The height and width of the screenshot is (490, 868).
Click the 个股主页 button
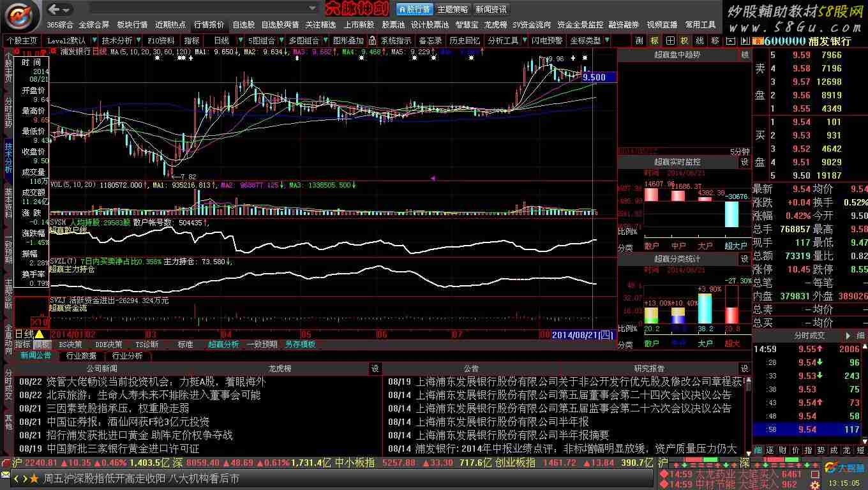click(x=22, y=40)
